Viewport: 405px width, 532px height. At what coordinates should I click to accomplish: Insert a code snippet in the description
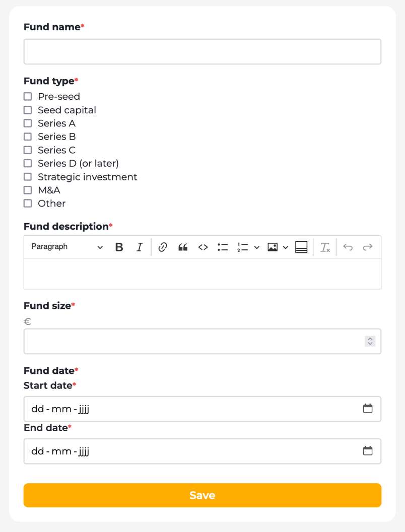(x=203, y=247)
